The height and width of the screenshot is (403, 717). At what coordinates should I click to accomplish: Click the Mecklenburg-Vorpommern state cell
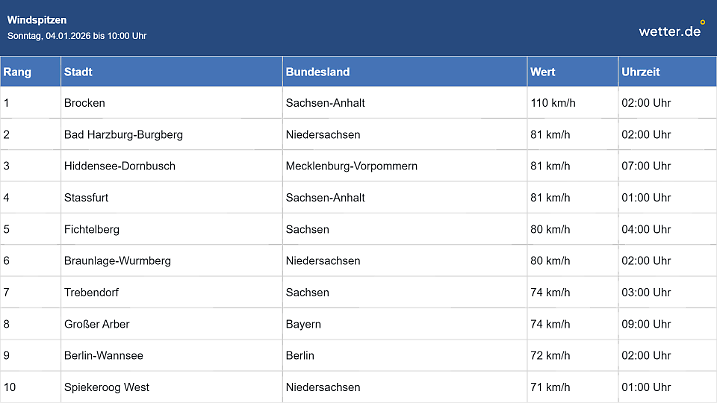[351, 166]
